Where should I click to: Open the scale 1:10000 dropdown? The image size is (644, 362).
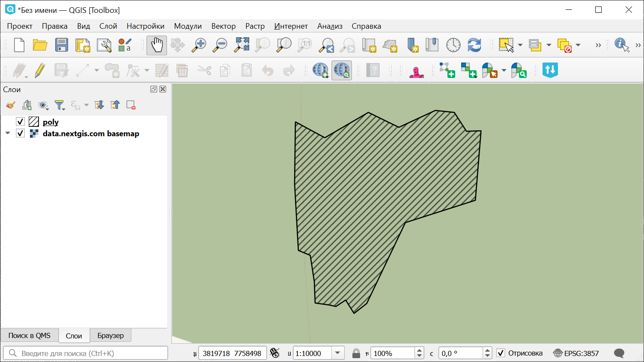point(338,353)
